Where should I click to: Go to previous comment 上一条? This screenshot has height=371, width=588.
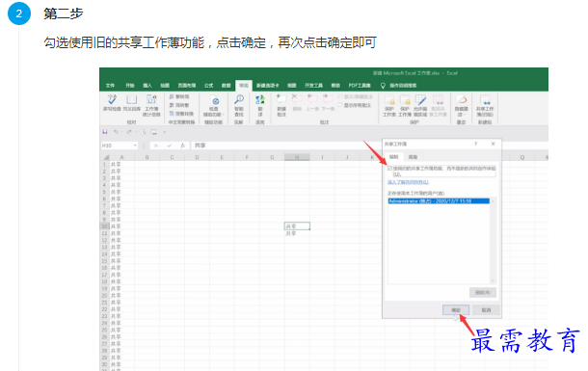(312, 103)
